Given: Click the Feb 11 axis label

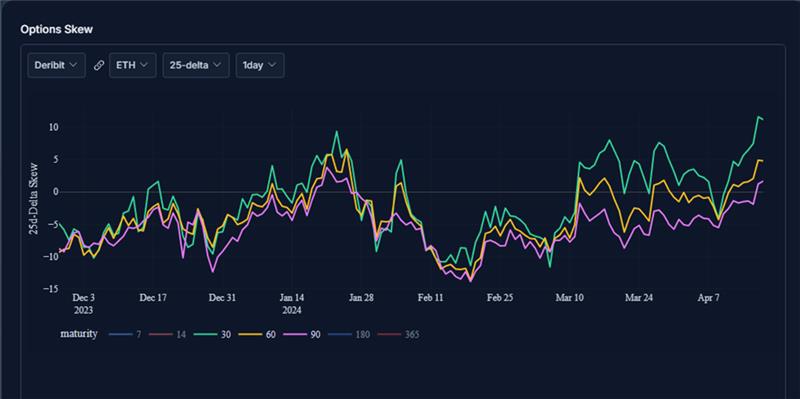Looking at the screenshot, I should 431,298.
